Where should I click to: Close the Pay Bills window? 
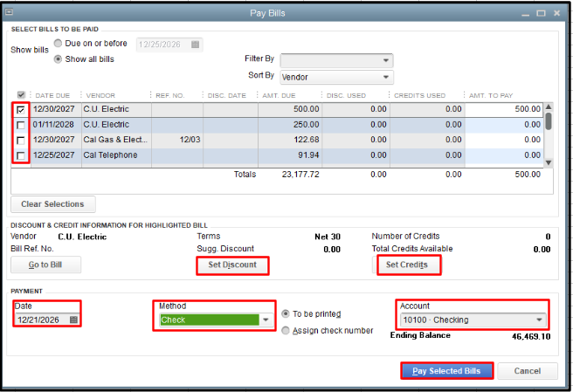(x=556, y=13)
